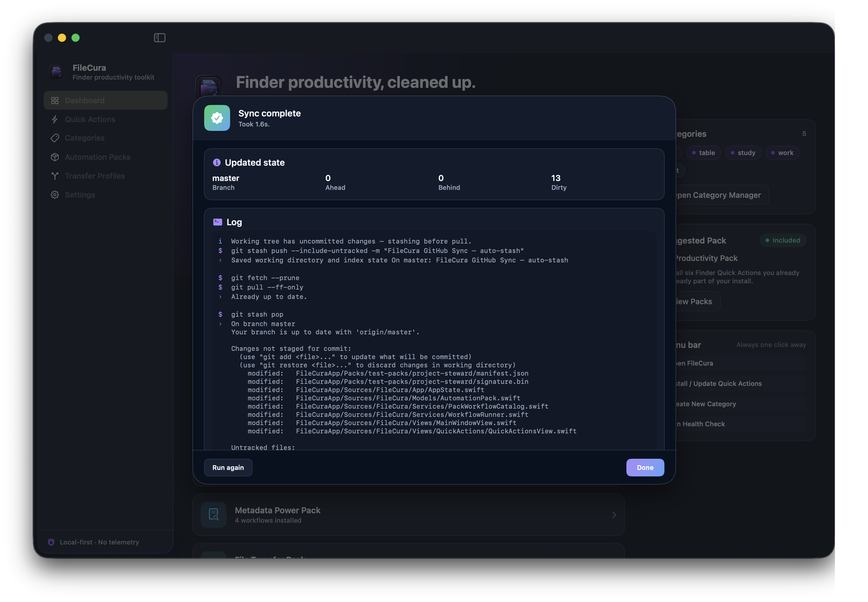The width and height of the screenshot is (868, 602).
Task: Open Category Manager button
Action: [722, 195]
